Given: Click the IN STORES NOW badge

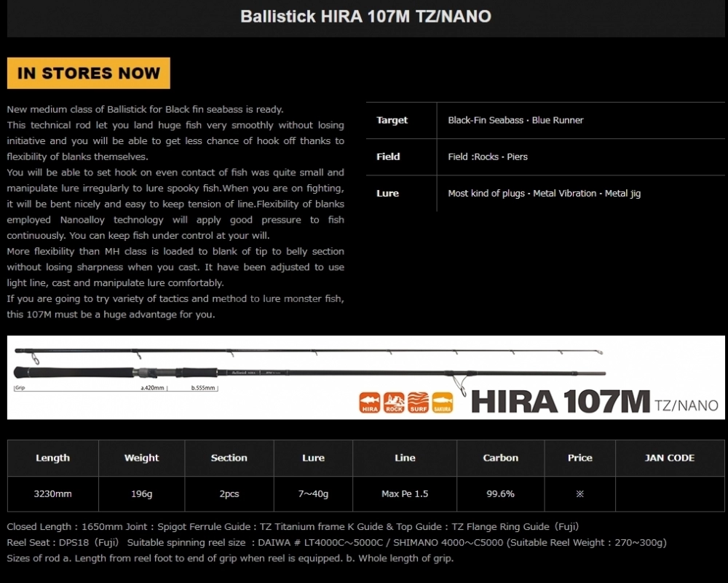Looking at the screenshot, I should 89,73.
